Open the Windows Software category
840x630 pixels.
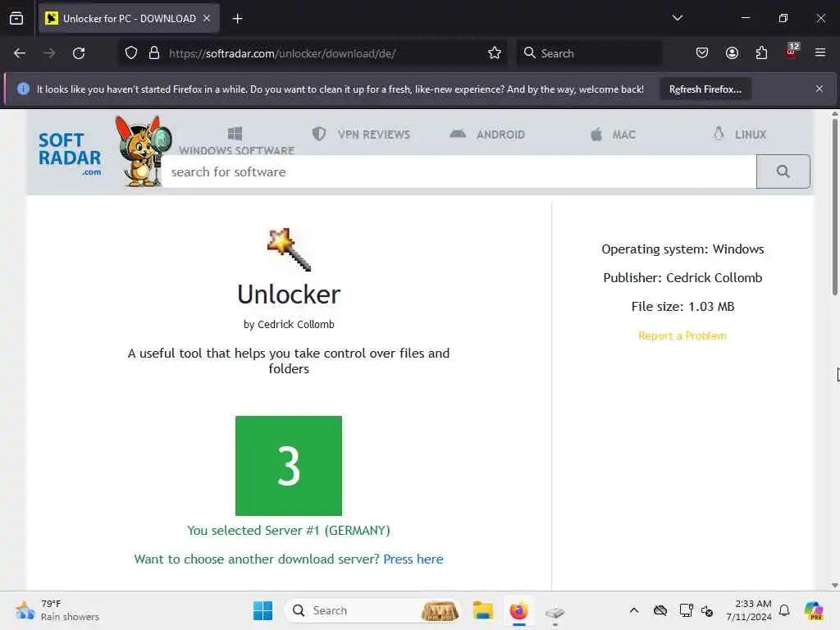coord(236,141)
